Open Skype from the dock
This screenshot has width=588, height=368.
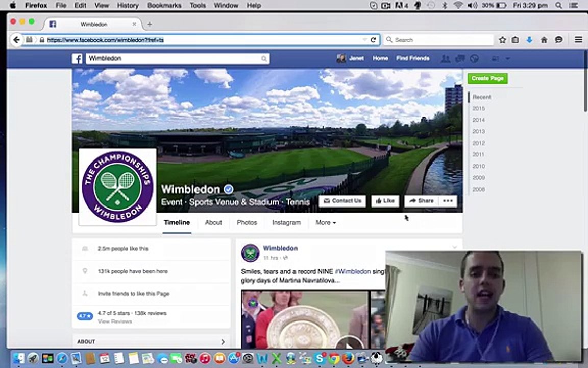[x=320, y=358]
